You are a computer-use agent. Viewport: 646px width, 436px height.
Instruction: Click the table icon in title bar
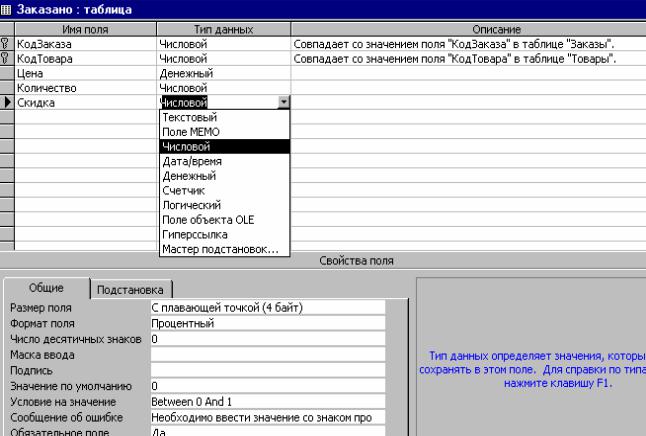(6, 9)
